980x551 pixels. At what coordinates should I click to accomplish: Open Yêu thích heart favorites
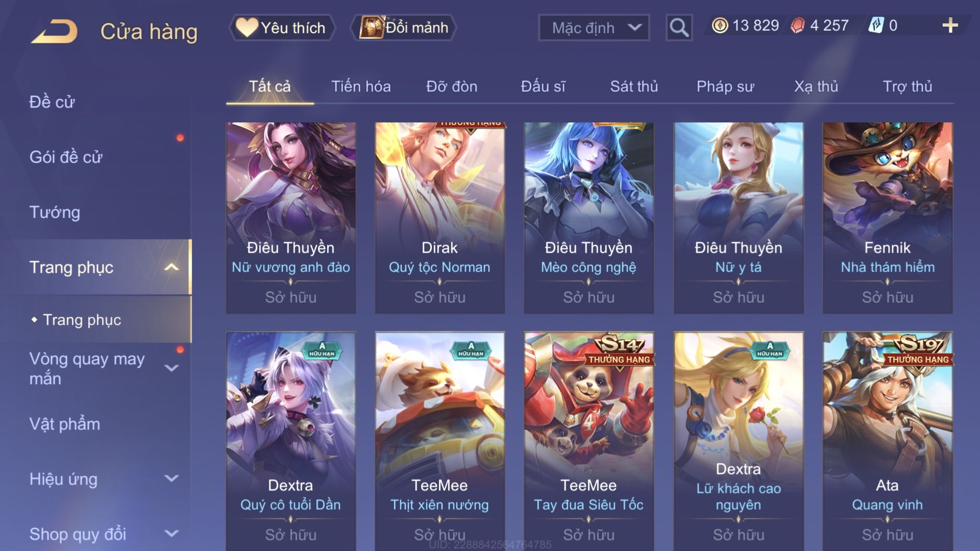282,28
